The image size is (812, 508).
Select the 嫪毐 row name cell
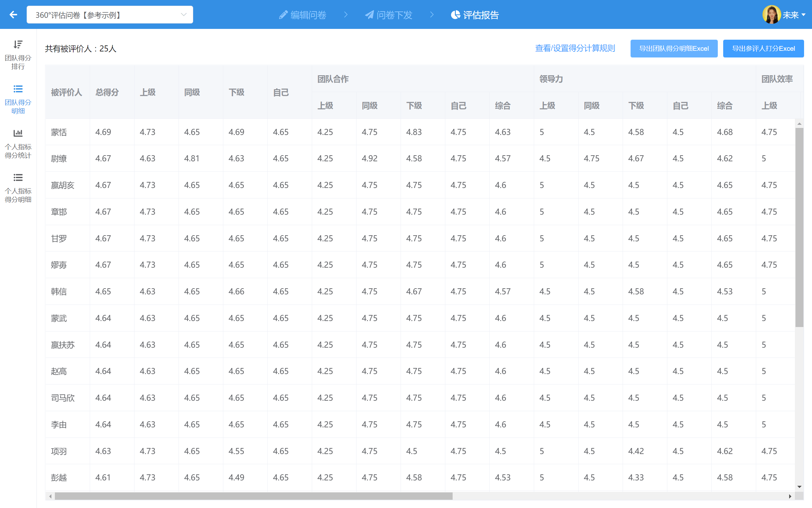67,265
